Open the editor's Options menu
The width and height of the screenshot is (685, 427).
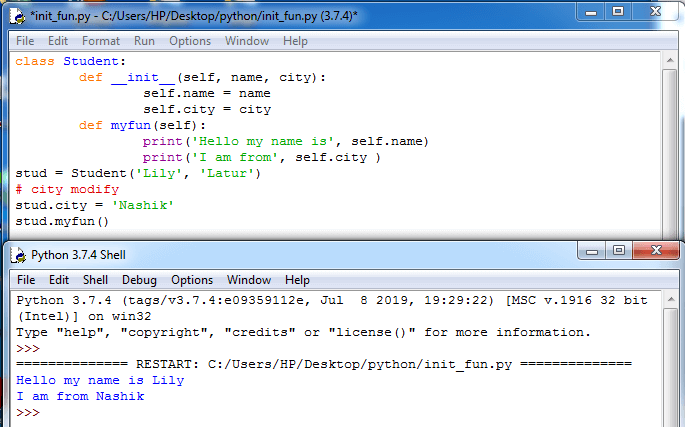point(190,41)
